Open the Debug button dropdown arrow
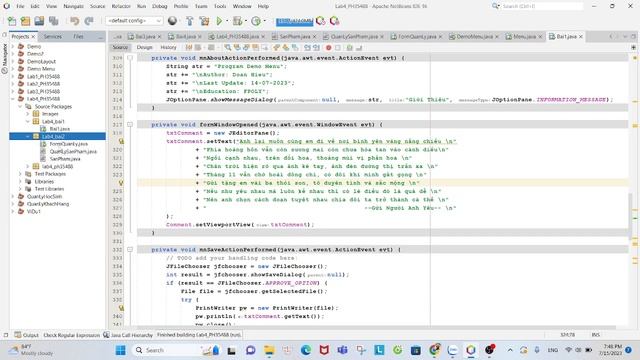The height and width of the screenshot is (360, 640). (246, 21)
